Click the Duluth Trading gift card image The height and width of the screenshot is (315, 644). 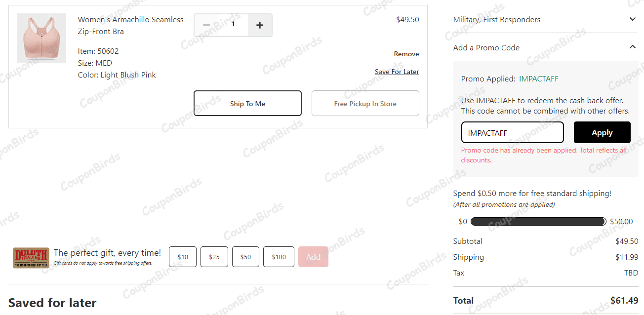31,257
